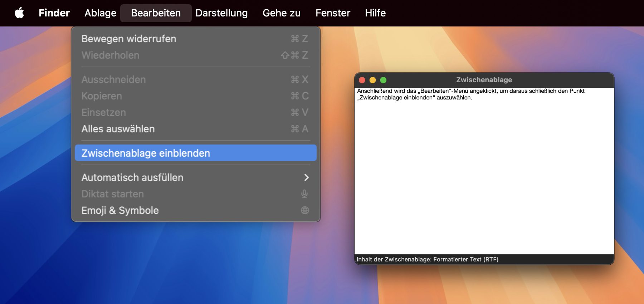
Task: Select Alles auswählen from the menu
Action: click(x=118, y=129)
